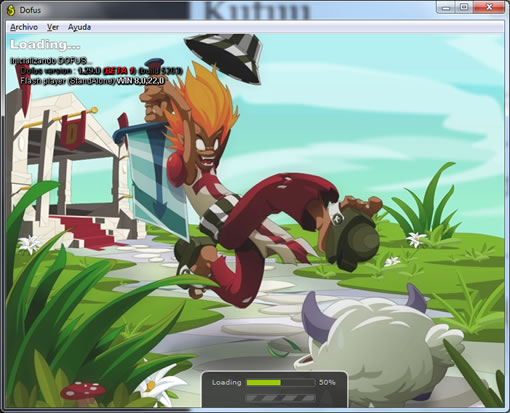Click the red 'BETA 1' label
510x413 pixels.
tap(119, 71)
